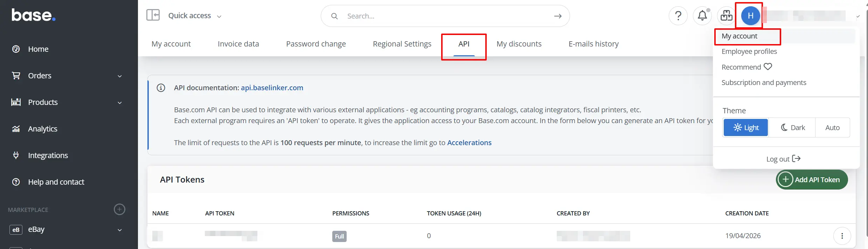Viewport: 868px width, 249px height.
Task: Open the Regional Settings tab
Action: tap(402, 44)
